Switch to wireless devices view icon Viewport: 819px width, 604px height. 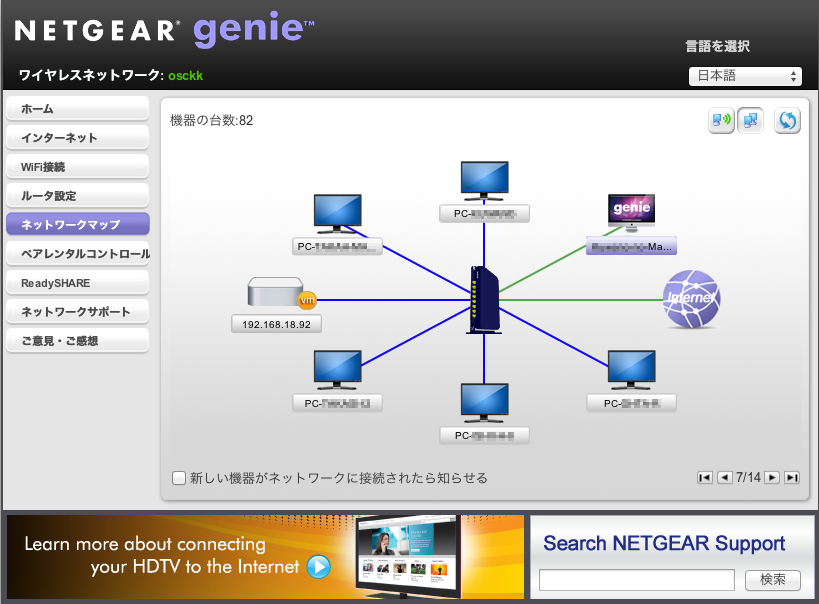pos(721,121)
